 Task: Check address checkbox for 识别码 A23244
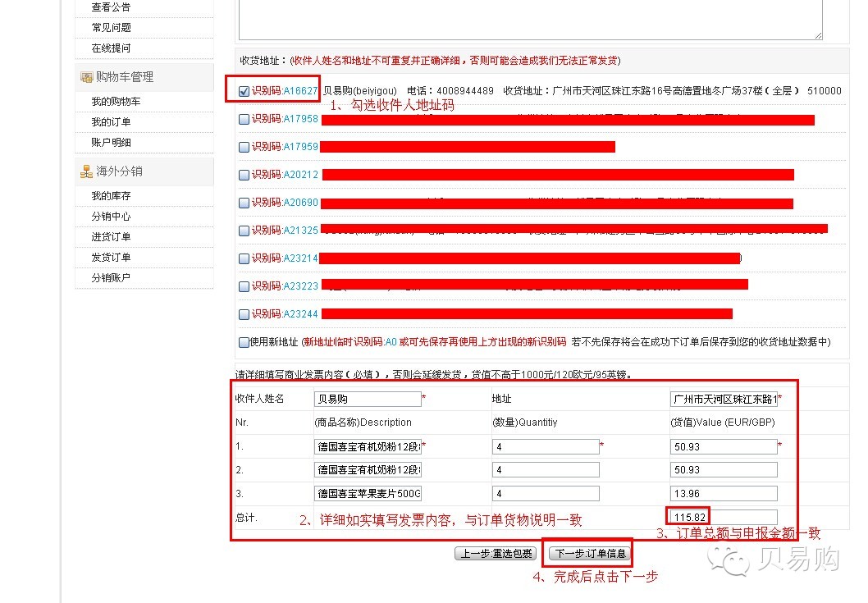coord(244,314)
